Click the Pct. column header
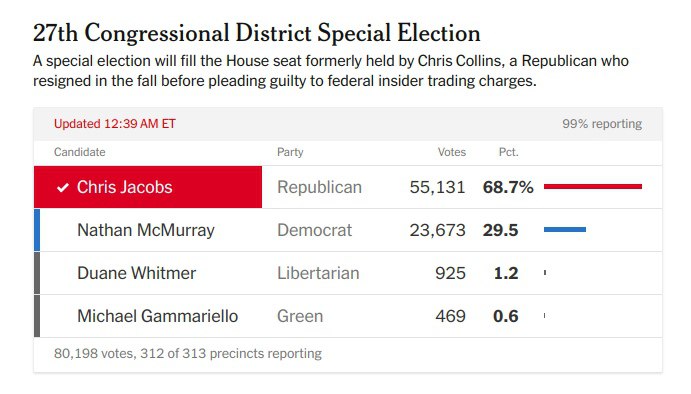 (x=509, y=152)
